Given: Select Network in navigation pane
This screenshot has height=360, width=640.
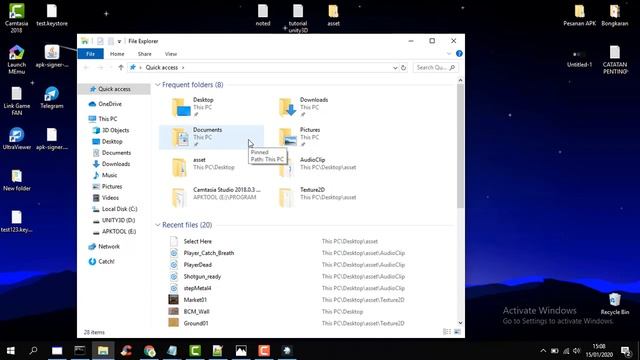Looking at the screenshot, I should [109, 247].
